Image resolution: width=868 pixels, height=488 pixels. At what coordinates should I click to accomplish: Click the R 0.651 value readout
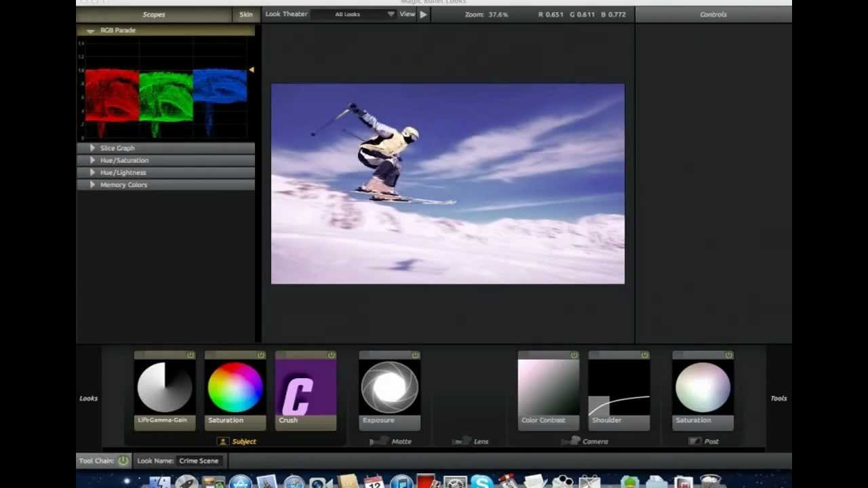coord(551,14)
